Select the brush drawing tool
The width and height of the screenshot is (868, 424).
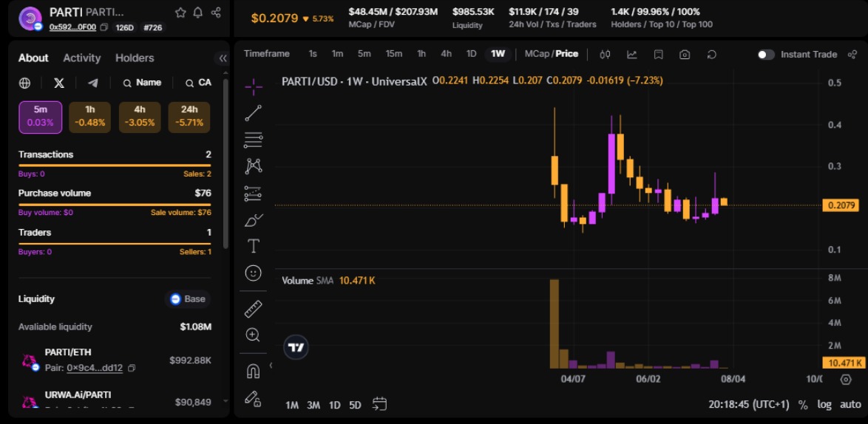coord(253,220)
